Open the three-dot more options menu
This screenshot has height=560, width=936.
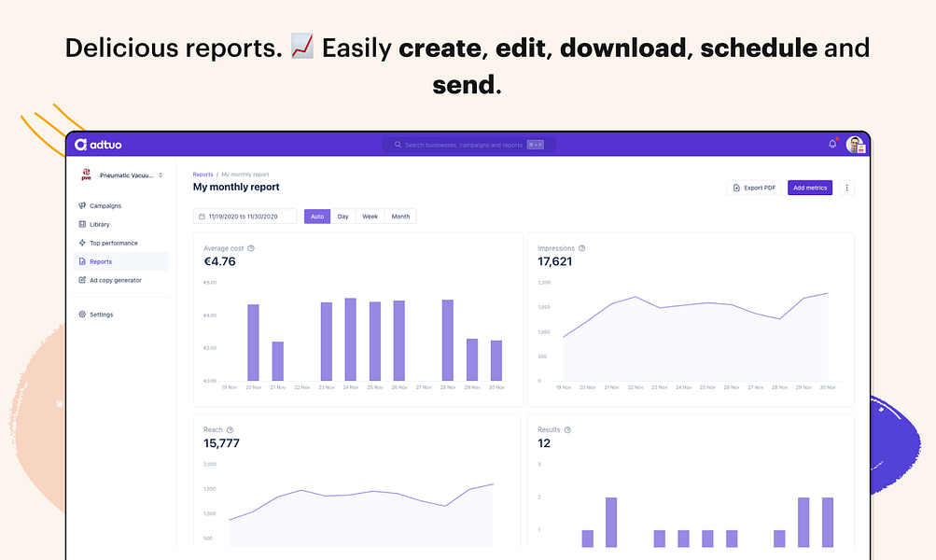pyautogui.click(x=846, y=188)
